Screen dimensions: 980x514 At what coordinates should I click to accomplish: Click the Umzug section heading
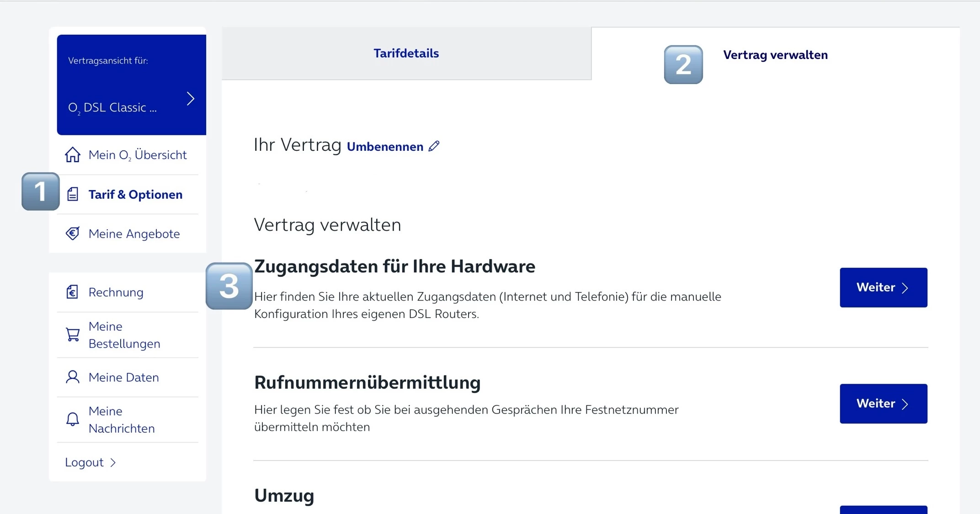click(284, 496)
